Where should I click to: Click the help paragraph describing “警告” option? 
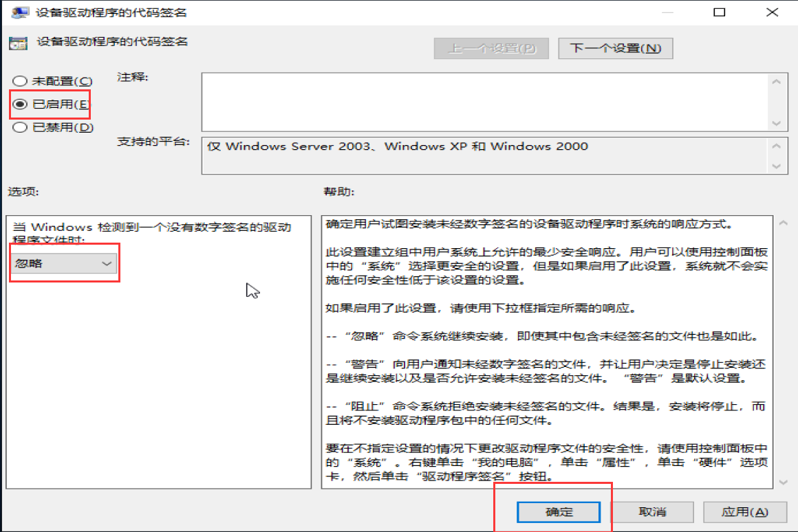546,371
